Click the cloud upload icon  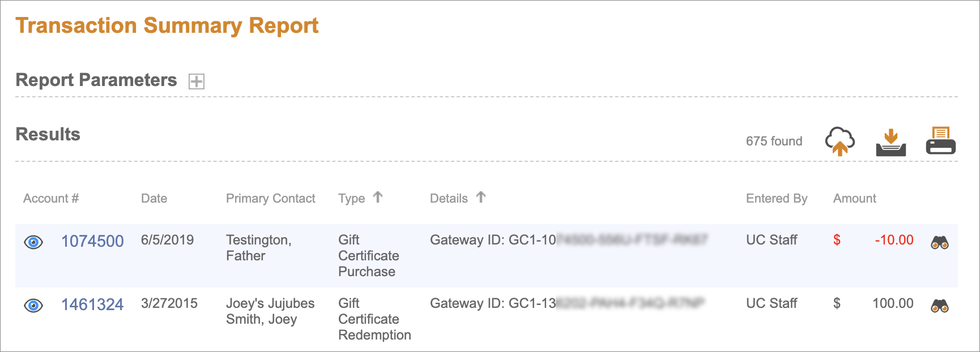coord(840,141)
